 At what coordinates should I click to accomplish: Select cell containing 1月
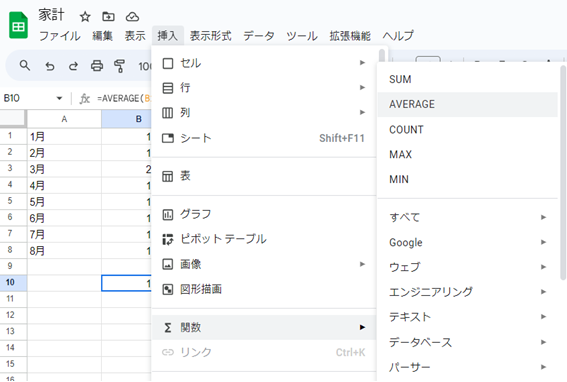[x=64, y=137]
